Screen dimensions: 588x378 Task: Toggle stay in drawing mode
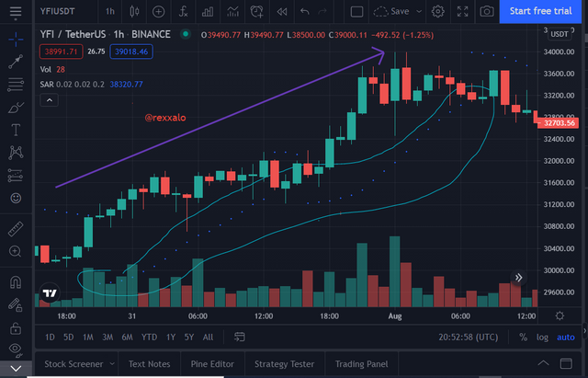coord(16,304)
